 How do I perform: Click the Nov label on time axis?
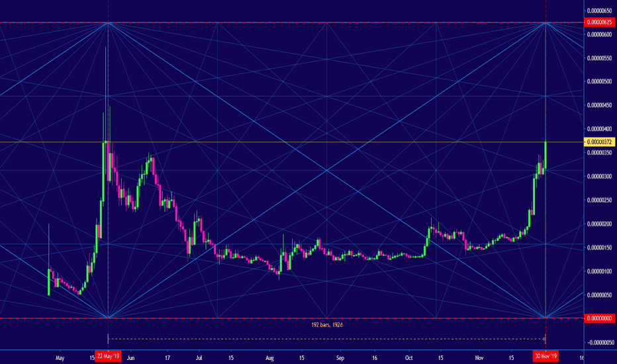coord(479,358)
